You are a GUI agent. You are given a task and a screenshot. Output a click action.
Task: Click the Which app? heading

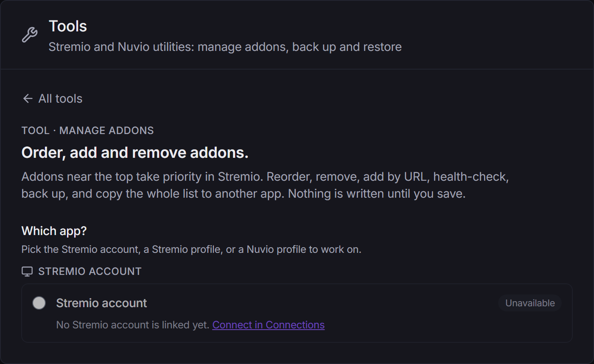[x=54, y=231]
